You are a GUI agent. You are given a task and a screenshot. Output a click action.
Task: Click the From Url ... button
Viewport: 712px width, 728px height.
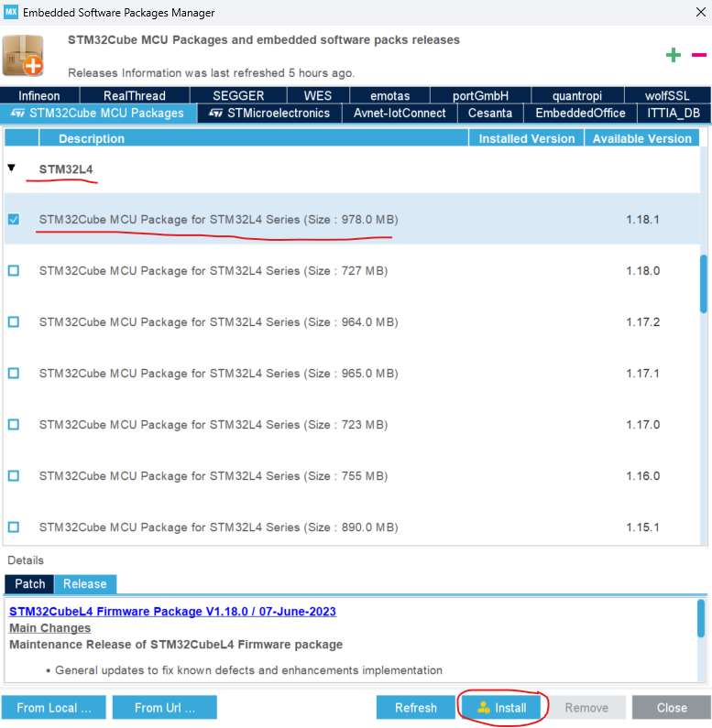pyautogui.click(x=165, y=708)
